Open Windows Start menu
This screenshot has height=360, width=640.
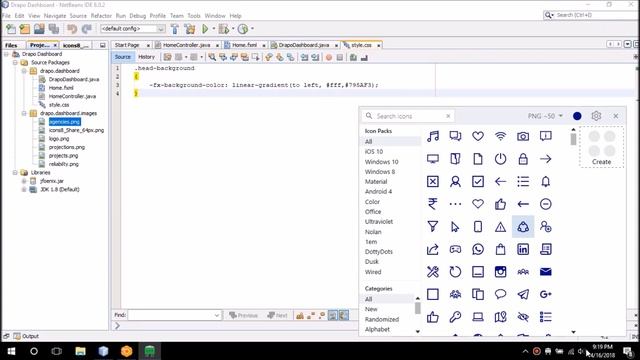[x=11, y=351]
